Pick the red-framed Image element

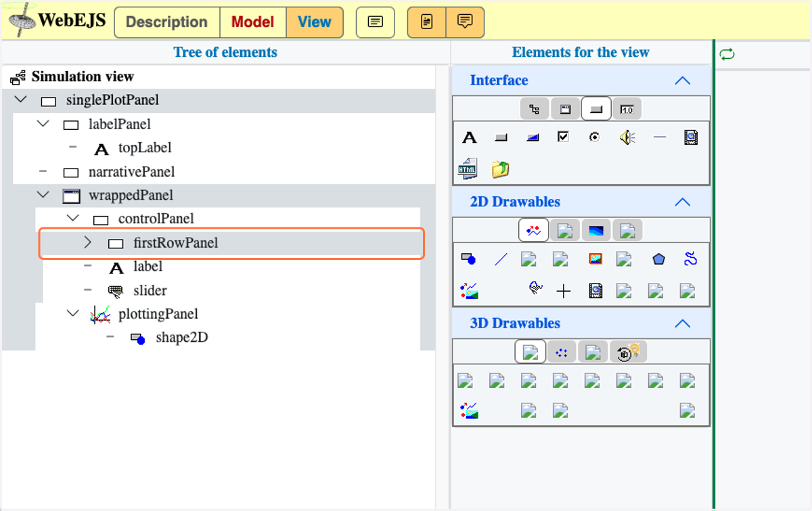point(595,259)
